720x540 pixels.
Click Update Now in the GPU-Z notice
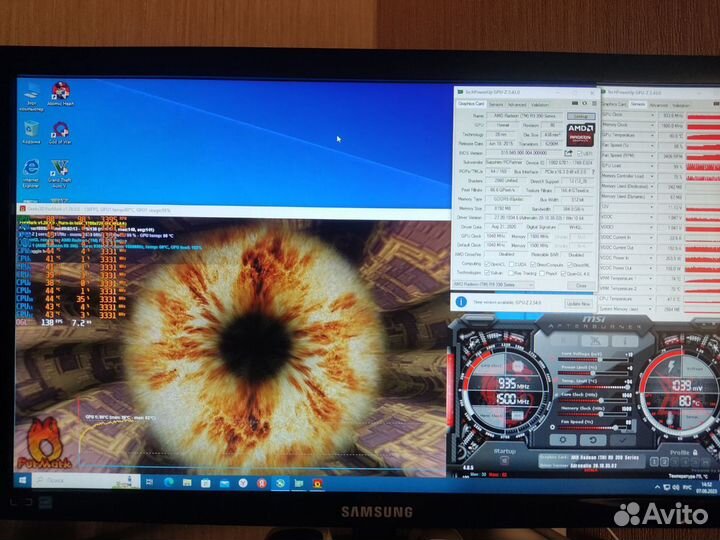(x=578, y=304)
